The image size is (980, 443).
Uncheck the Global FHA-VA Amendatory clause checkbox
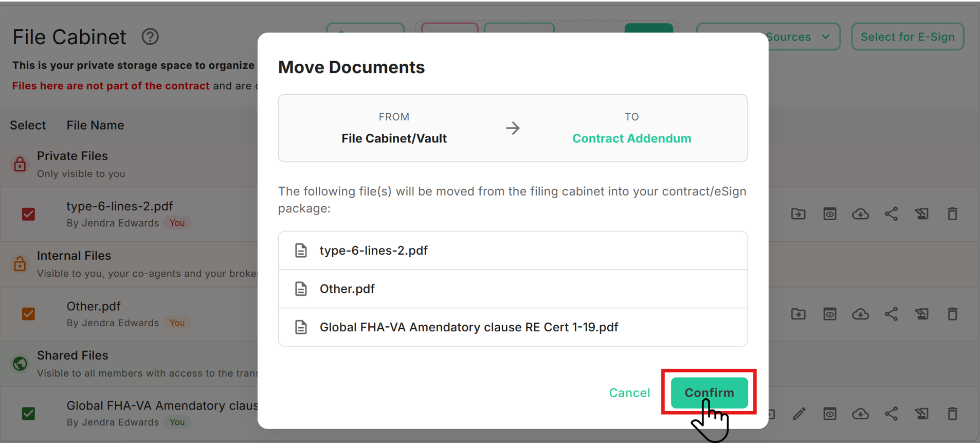(29, 414)
